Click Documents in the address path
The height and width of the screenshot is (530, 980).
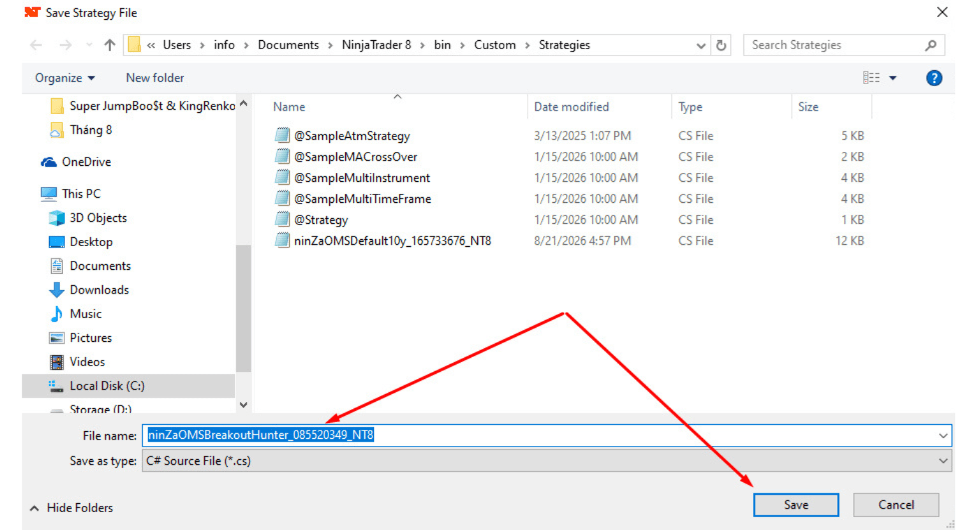pos(288,45)
